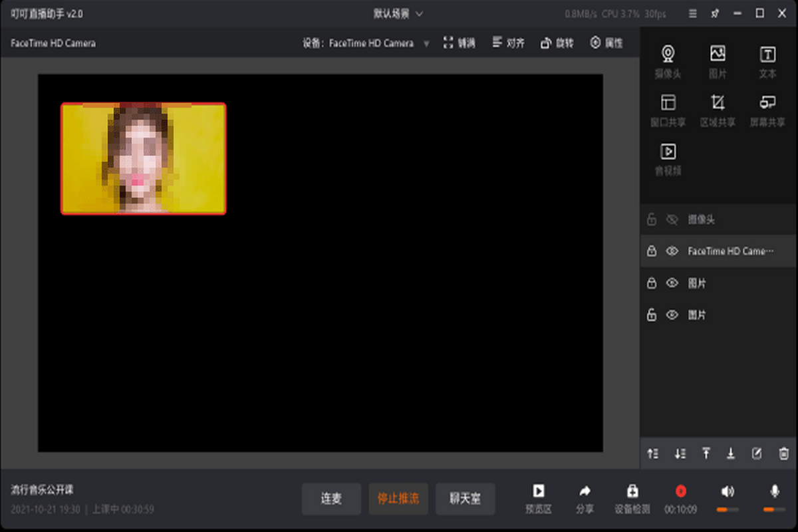Move selected layer up one level
This screenshot has width=798, height=532.
click(652, 454)
